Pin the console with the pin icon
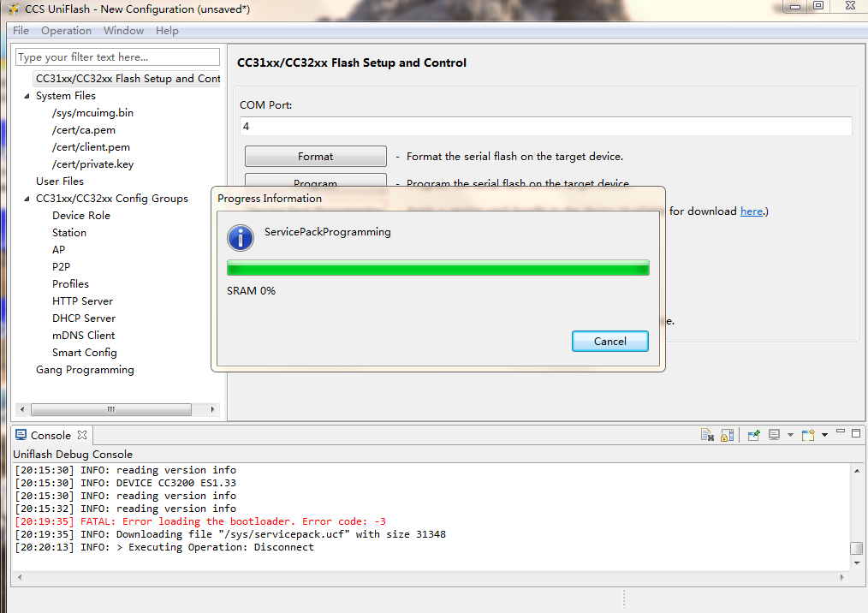868x613 pixels. click(753, 435)
